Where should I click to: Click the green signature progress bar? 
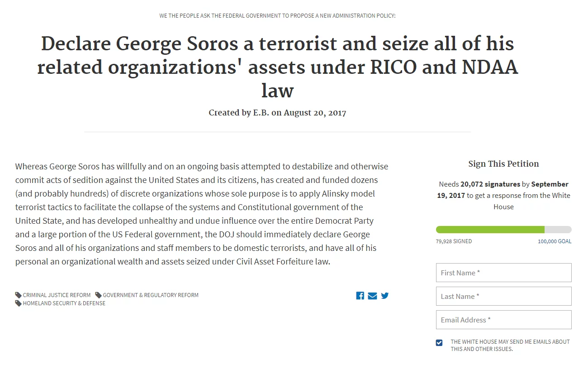pos(490,230)
